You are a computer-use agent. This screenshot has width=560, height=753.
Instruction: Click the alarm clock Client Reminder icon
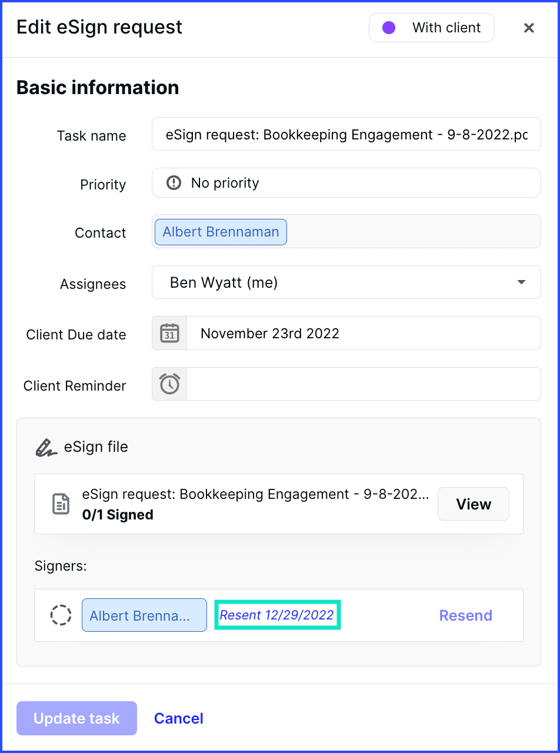[169, 384]
